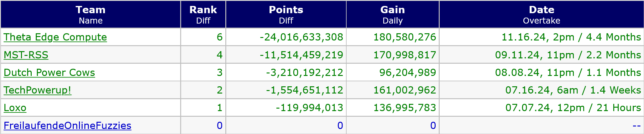This screenshot has width=644, height=134.
Task: Click the Points Diff column header
Action: [x=286, y=14]
